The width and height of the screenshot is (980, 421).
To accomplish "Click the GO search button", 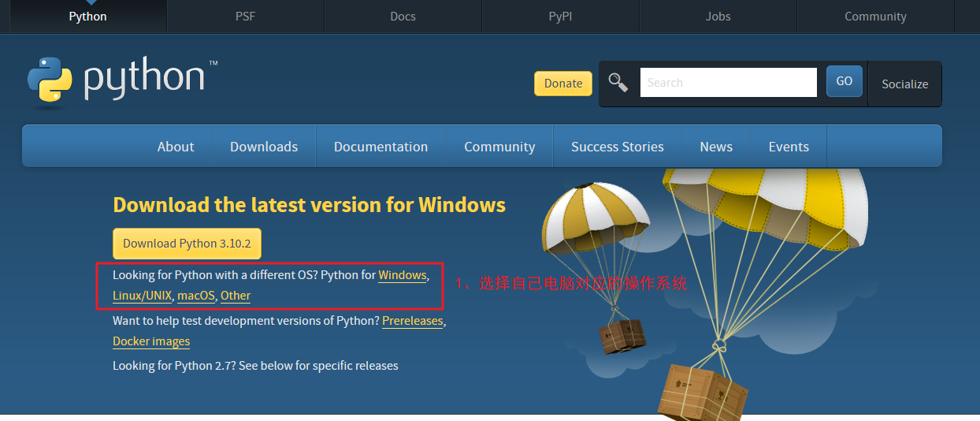I will point(845,81).
